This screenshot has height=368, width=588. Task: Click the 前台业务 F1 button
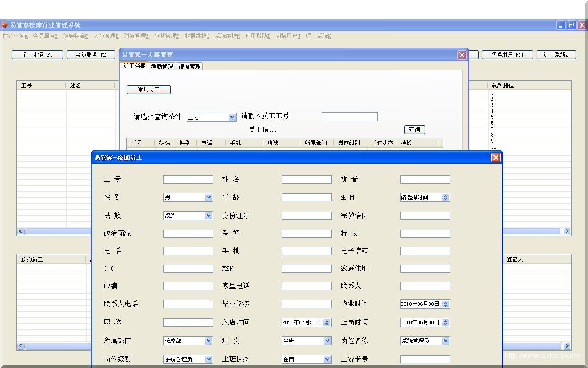tap(37, 54)
